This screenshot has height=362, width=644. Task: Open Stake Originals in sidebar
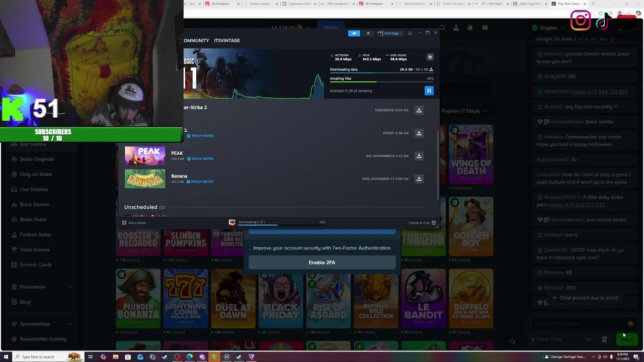[37, 159]
